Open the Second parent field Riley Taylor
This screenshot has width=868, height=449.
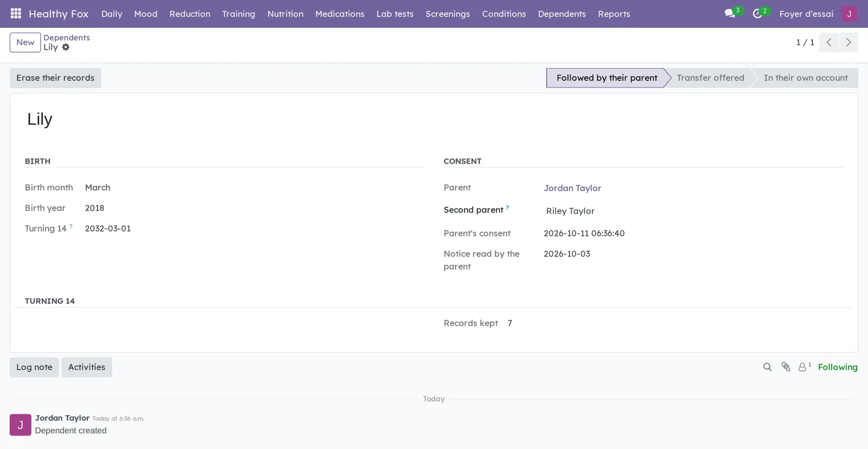point(693,211)
